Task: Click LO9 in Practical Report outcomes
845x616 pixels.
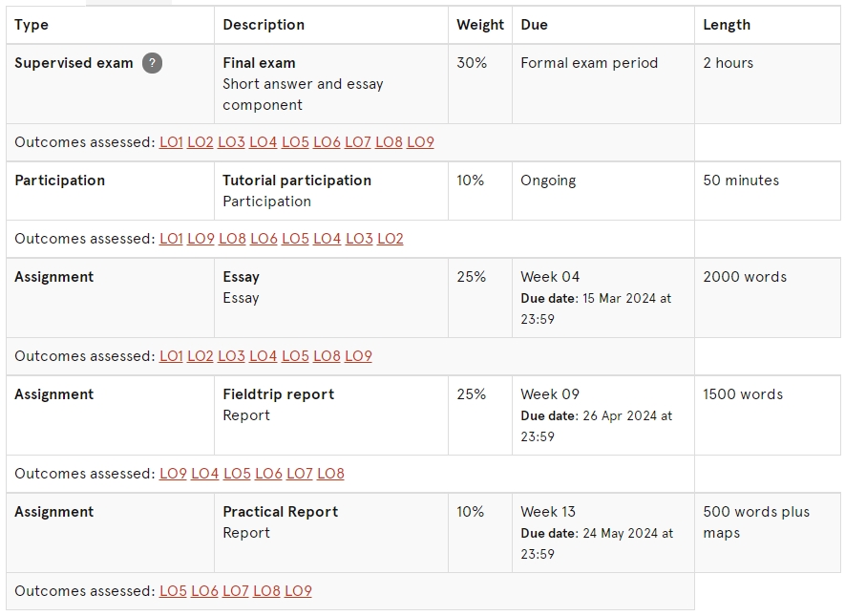Action: pyautogui.click(x=298, y=591)
